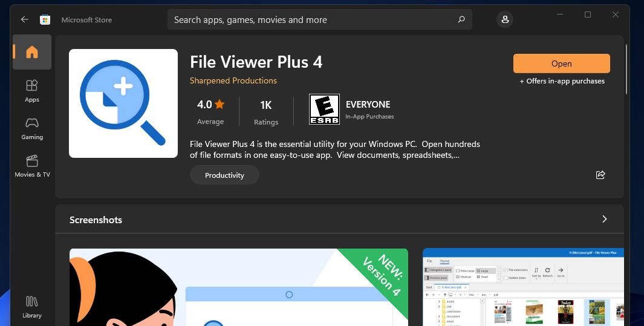Go back with the back arrow
This screenshot has height=326, width=644.
[25, 19]
